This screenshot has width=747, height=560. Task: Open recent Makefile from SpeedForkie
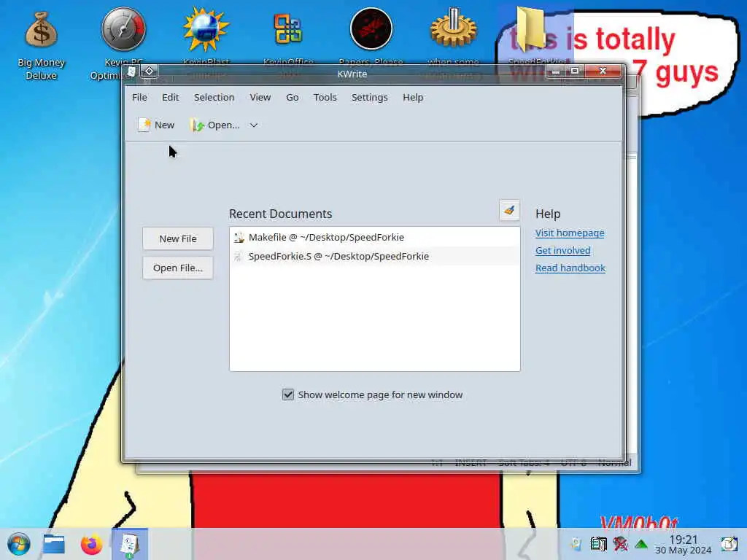(374, 237)
